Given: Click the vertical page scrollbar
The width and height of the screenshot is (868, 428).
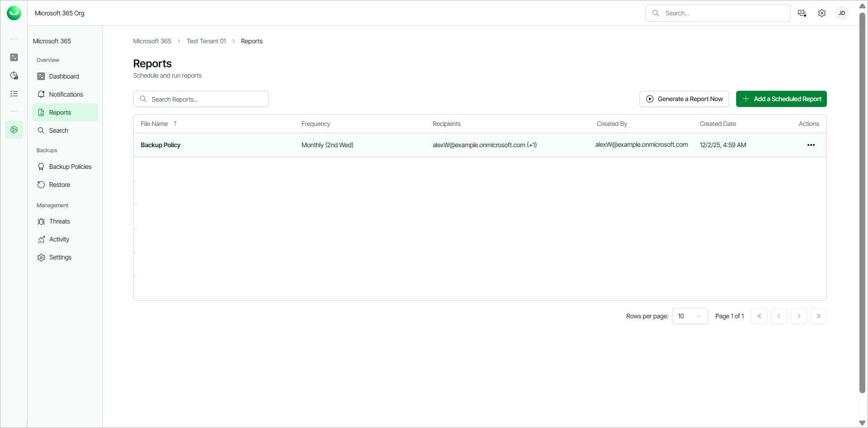Looking at the screenshot, I should point(862,203).
